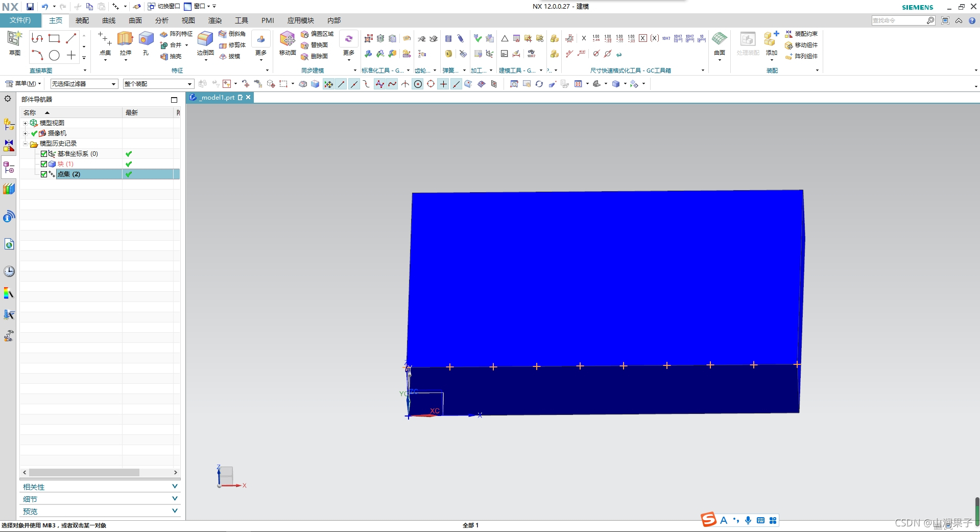Click the 移动组件 button
Viewport: 980px width, 532px height.
tap(801, 45)
